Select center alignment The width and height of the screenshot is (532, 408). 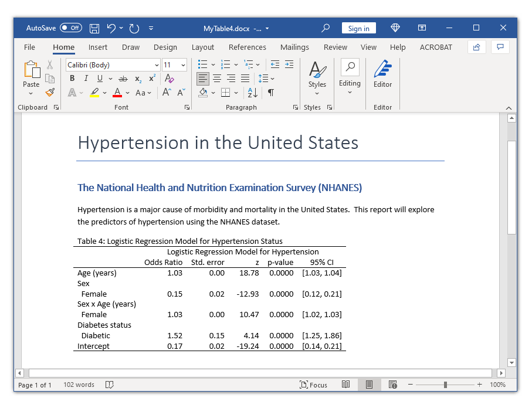coord(217,78)
